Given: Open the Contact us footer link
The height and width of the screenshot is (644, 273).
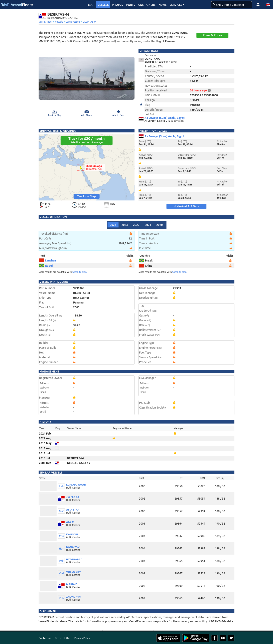Looking at the screenshot, I should tap(45, 638).
